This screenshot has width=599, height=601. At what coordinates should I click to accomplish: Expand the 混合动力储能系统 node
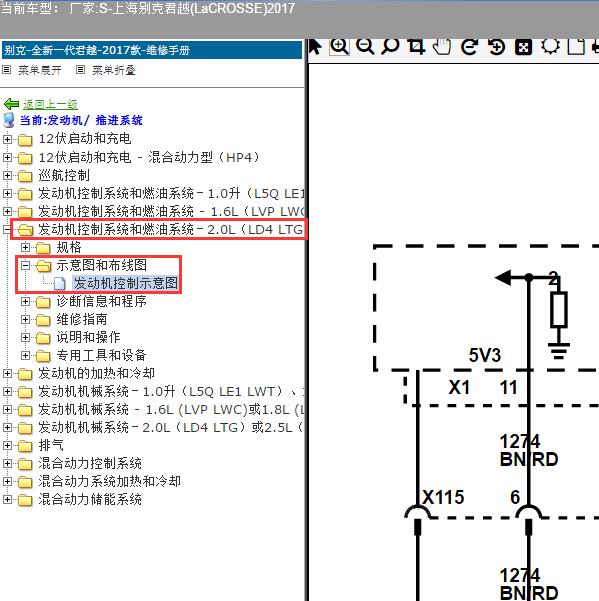(x=7, y=499)
